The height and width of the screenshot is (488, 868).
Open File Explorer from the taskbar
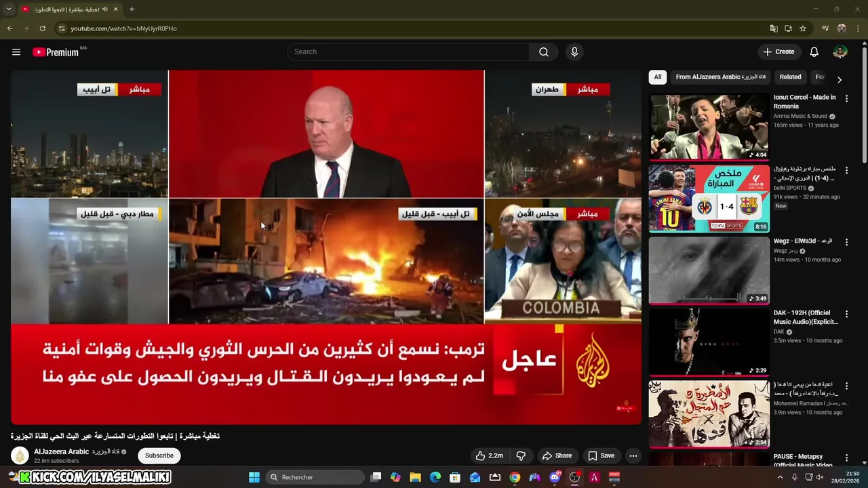tap(416, 477)
